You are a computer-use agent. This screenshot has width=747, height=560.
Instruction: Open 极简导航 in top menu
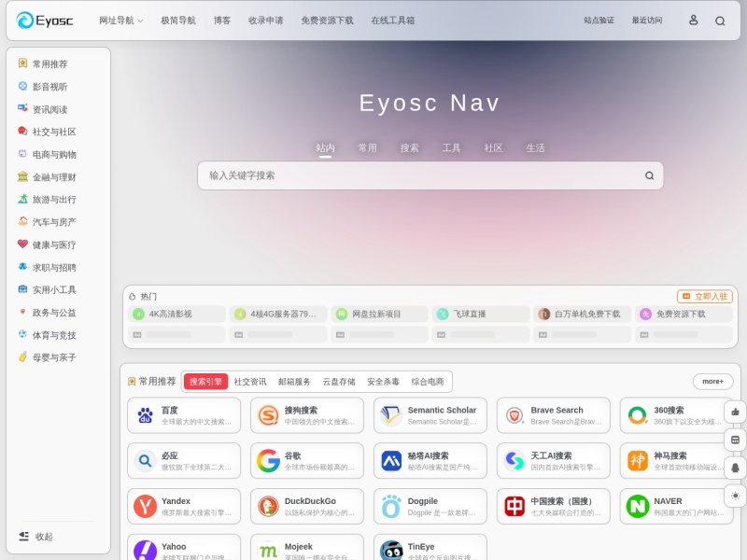click(178, 21)
